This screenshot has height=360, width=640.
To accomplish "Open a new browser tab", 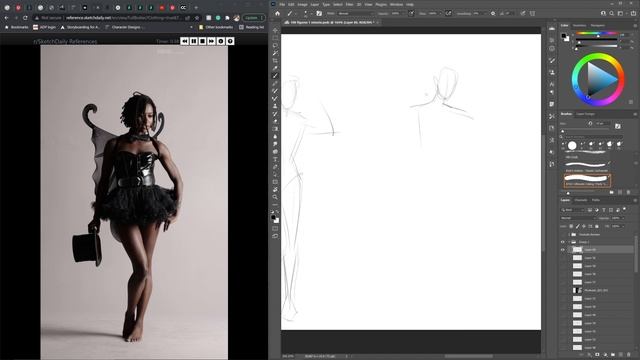I will [196, 7].
